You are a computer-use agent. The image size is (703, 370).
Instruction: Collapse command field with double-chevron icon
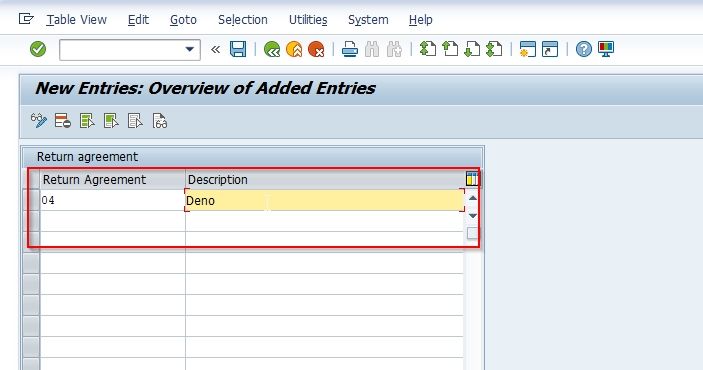coord(216,49)
